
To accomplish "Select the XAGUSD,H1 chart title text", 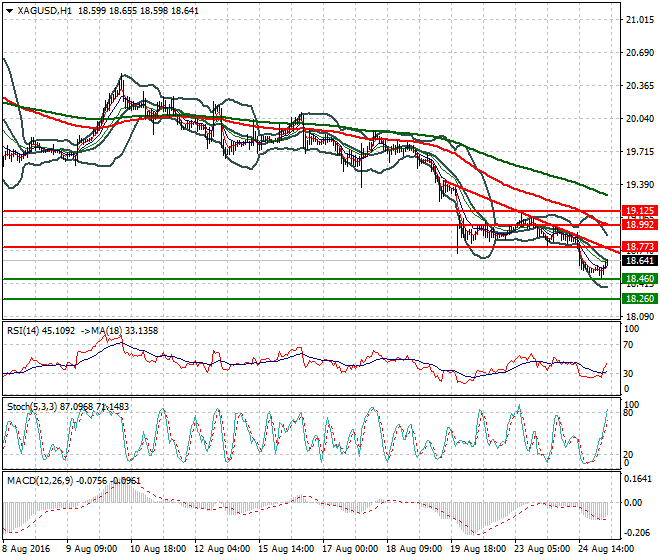I will (x=45, y=11).
